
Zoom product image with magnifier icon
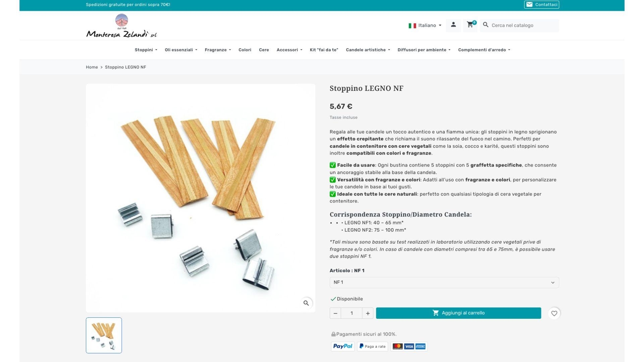tap(306, 303)
